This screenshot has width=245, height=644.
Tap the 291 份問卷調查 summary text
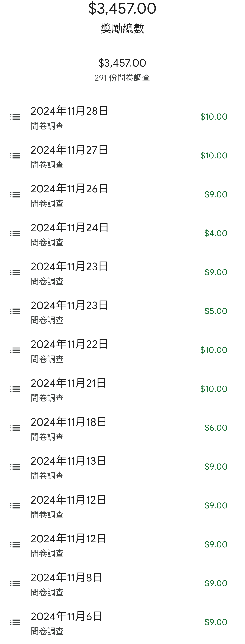(x=122, y=78)
